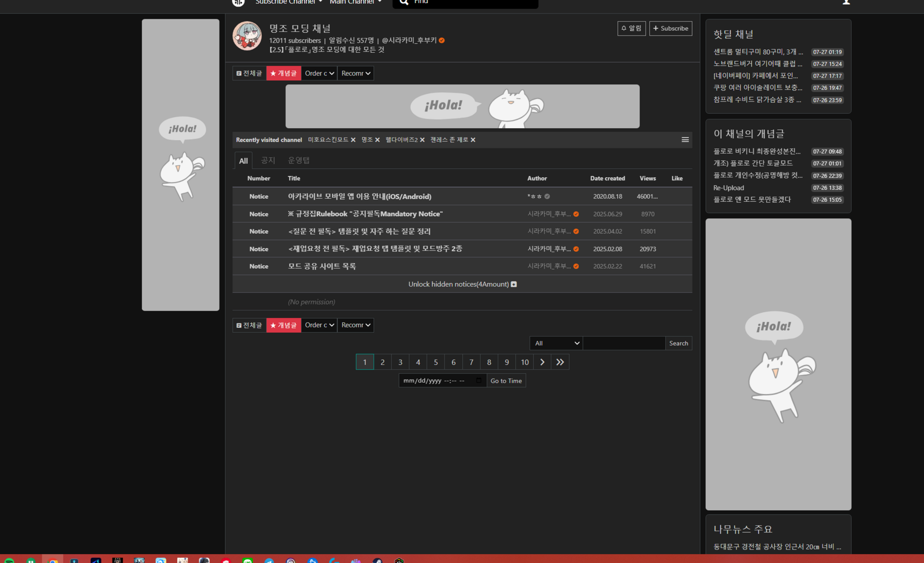Open the arca.live site logo

point(238,2)
